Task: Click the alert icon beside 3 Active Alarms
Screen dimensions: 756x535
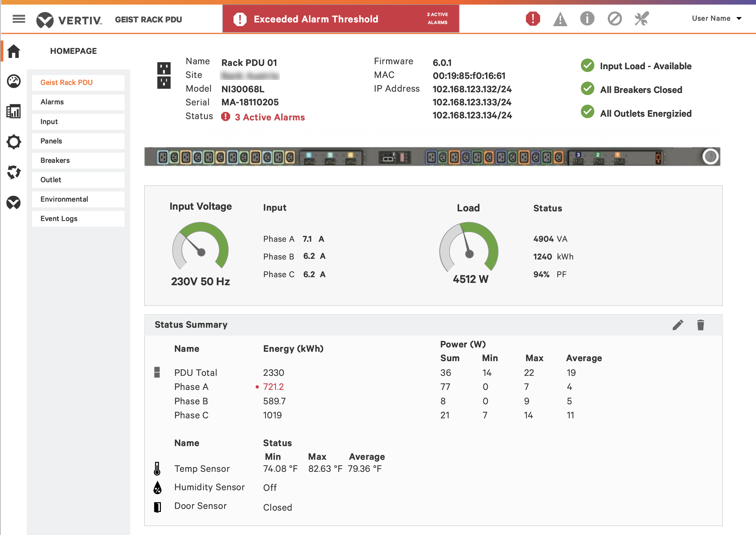Action: tap(225, 117)
